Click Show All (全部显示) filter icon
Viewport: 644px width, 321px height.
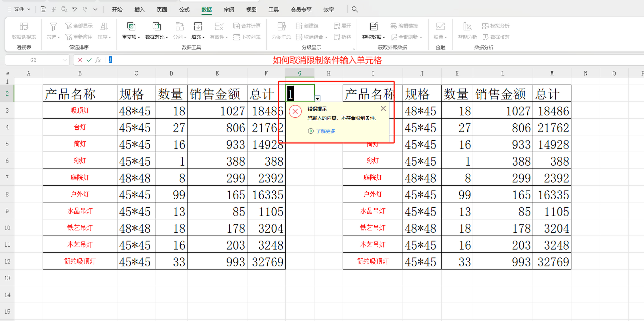point(79,26)
